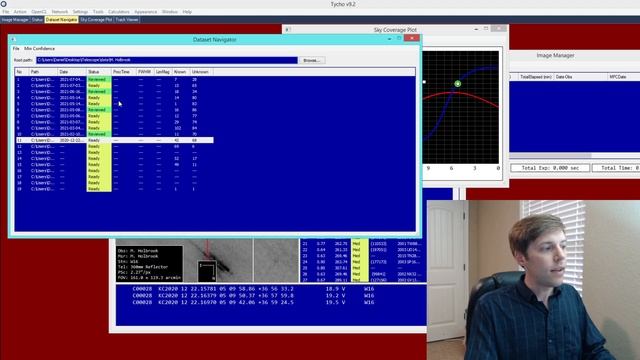Open the OpenCL menu
640x360 pixels.
[39, 12]
